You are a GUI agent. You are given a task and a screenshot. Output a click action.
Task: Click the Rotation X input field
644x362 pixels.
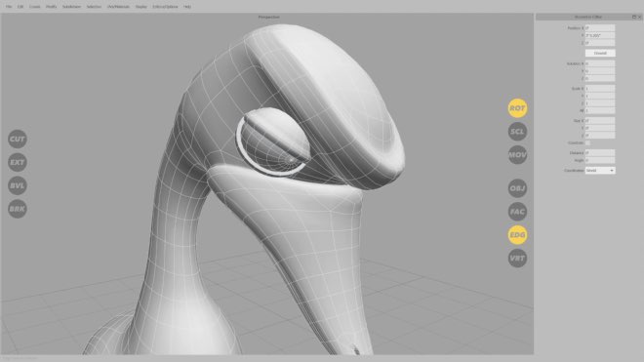coord(600,63)
